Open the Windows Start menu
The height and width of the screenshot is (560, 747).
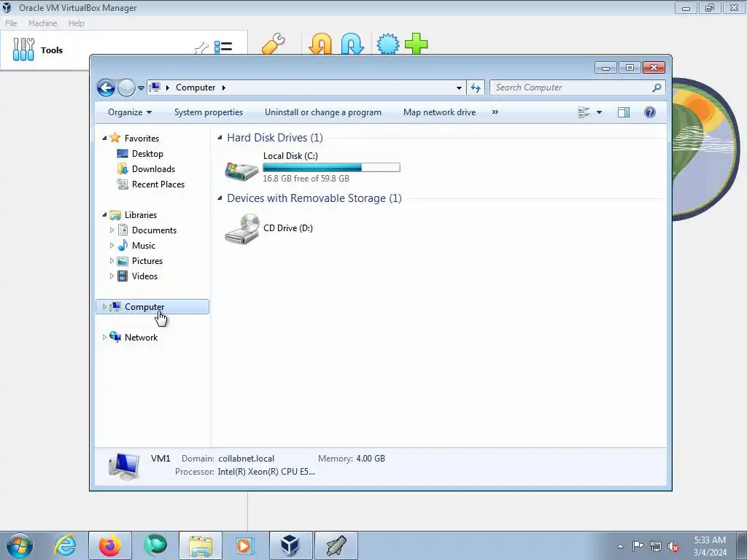pyautogui.click(x=20, y=545)
